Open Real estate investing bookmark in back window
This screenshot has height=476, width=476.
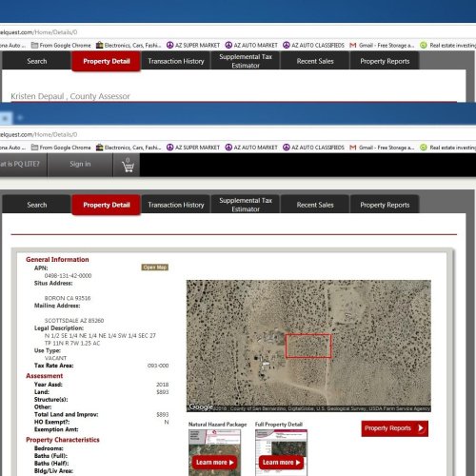coord(447,46)
